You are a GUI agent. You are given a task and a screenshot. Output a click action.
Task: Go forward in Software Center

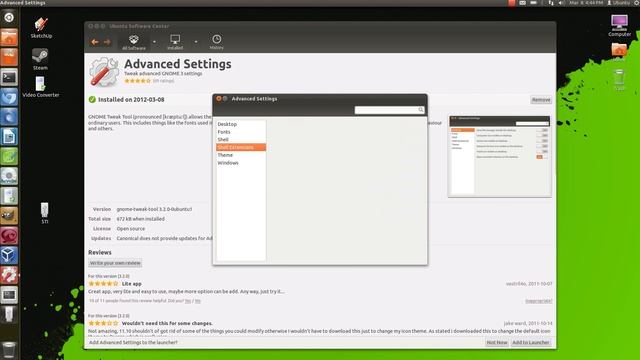tap(107, 42)
